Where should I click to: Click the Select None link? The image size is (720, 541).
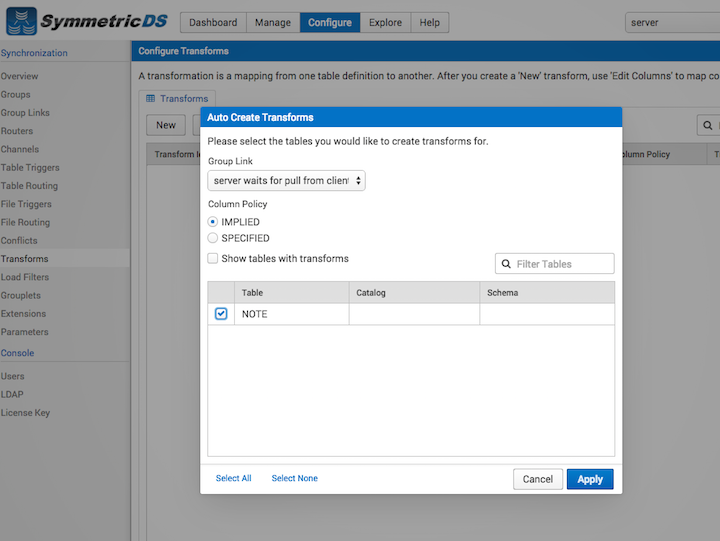click(295, 478)
